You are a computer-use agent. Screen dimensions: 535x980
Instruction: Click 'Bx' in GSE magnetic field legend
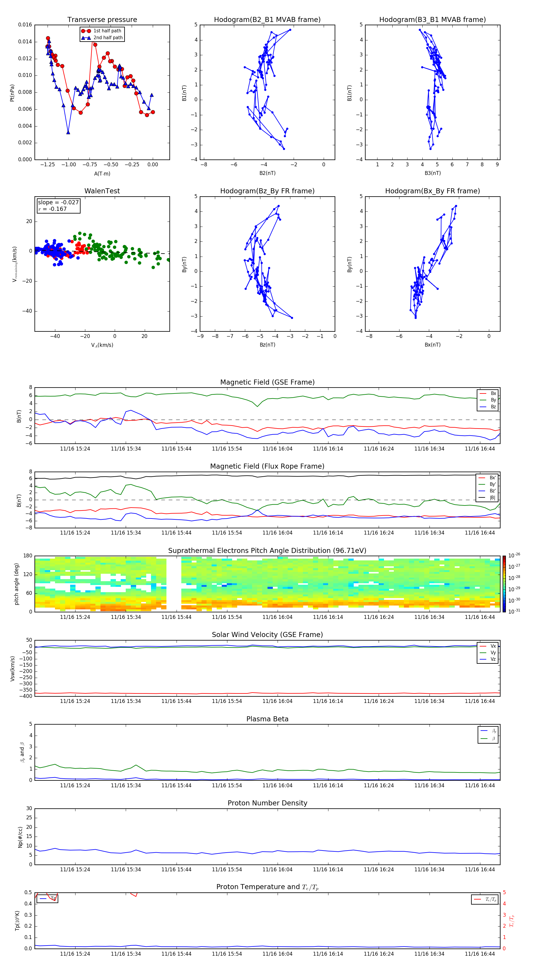coord(488,393)
